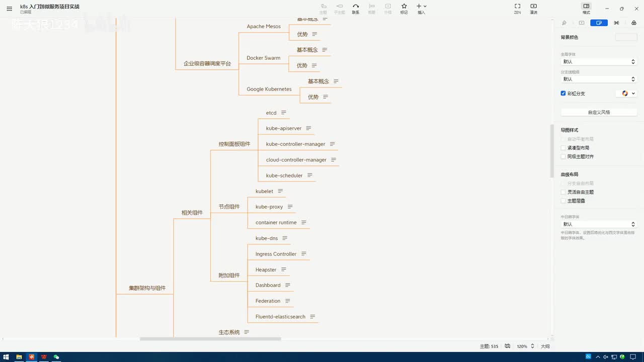Open note icon beside Heapster

point(283,269)
